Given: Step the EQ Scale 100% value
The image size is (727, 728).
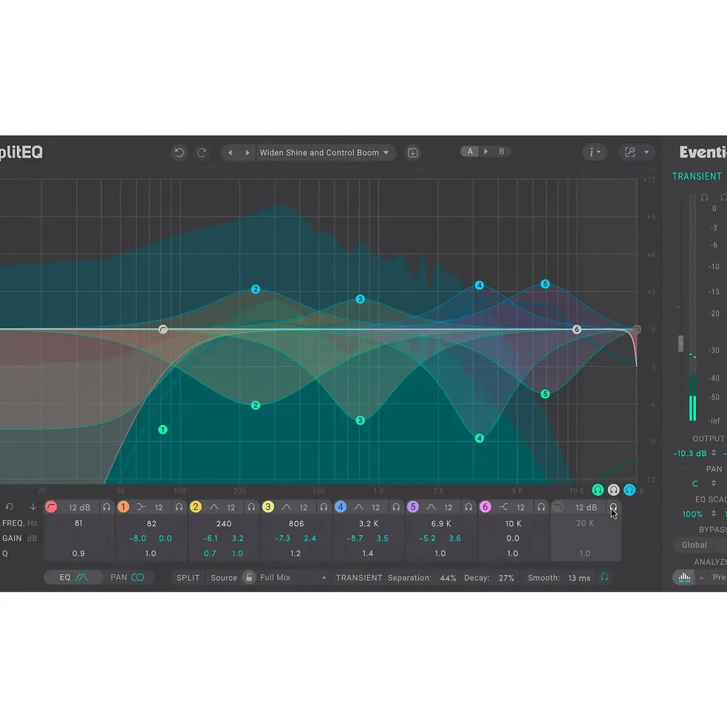Looking at the screenshot, I should coord(714,514).
